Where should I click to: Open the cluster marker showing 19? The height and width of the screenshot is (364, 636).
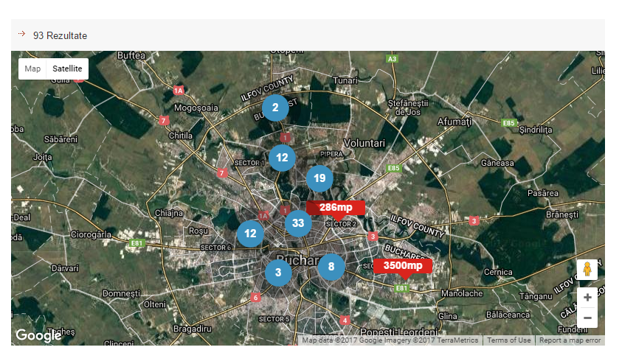(x=319, y=178)
